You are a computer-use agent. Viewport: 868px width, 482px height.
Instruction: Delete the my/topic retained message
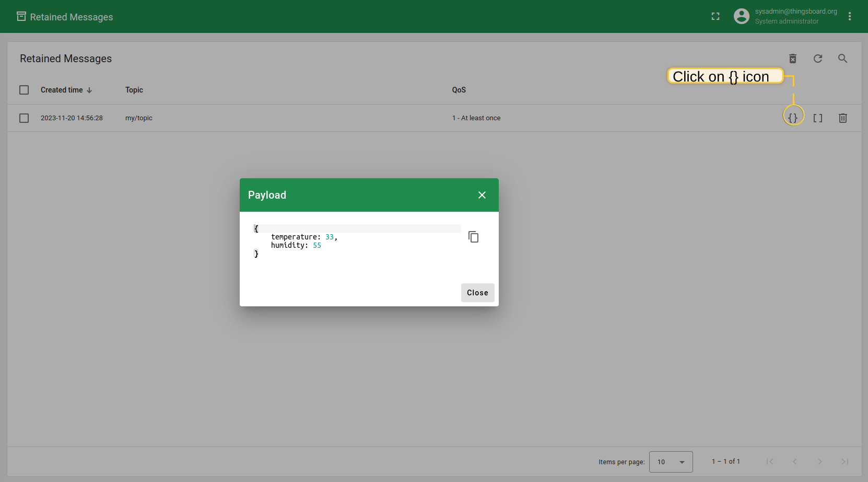click(843, 118)
